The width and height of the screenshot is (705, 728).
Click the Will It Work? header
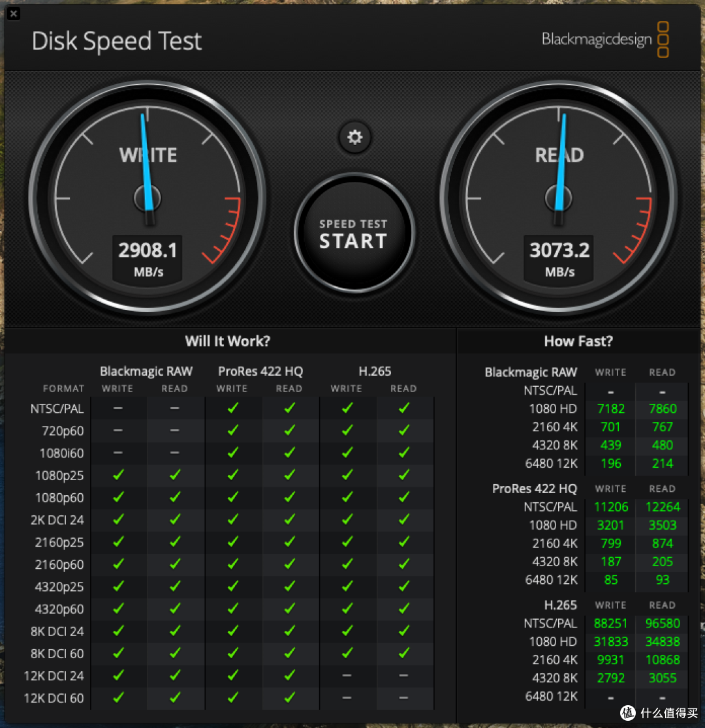coord(228,341)
